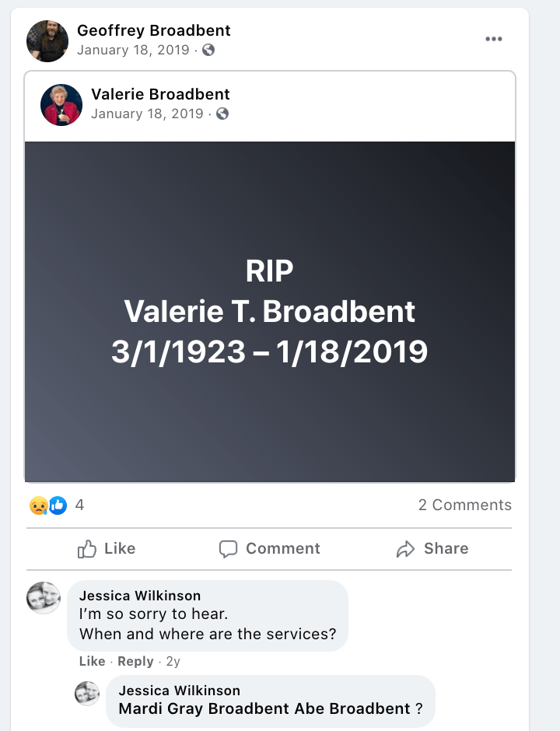Open the three-dot post options menu
This screenshot has height=731, width=560.
[493, 40]
